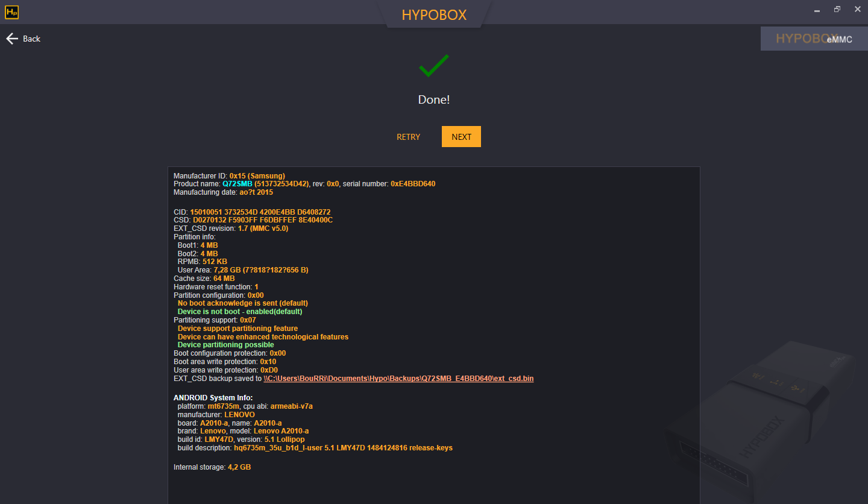
Task: Restore down the Hypobox window
Action: pos(837,10)
